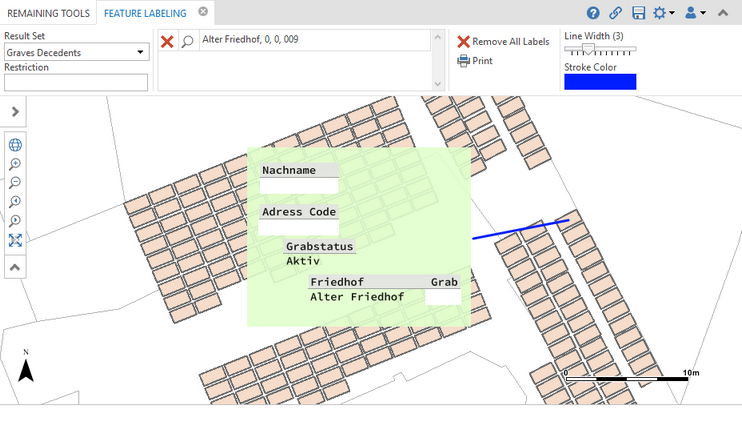Open the help icon

pyautogui.click(x=593, y=13)
